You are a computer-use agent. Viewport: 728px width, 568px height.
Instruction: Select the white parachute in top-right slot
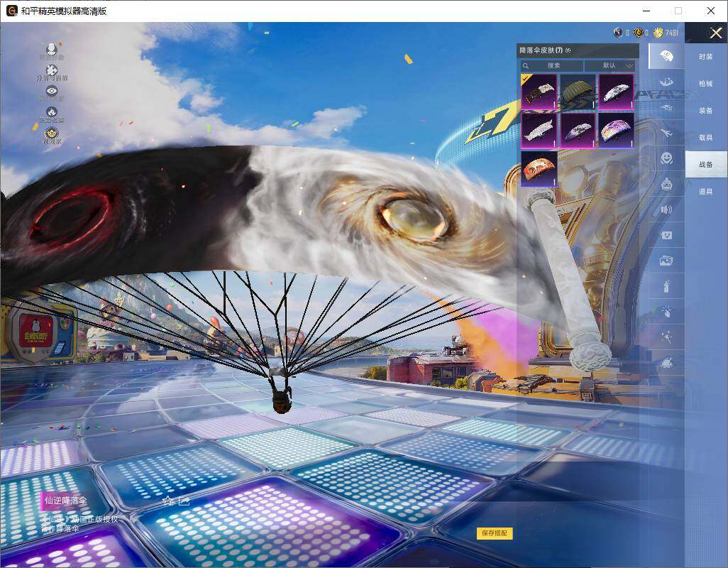point(616,92)
